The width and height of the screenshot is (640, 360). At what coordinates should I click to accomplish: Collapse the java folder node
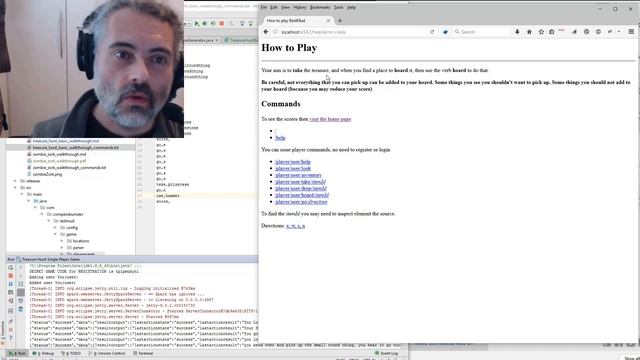click(29, 201)
